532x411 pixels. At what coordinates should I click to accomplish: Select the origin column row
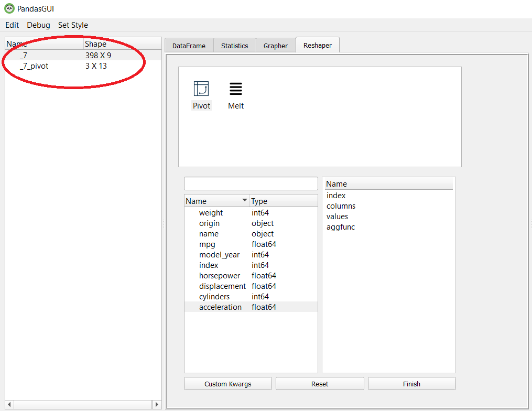tap(251, 223)
